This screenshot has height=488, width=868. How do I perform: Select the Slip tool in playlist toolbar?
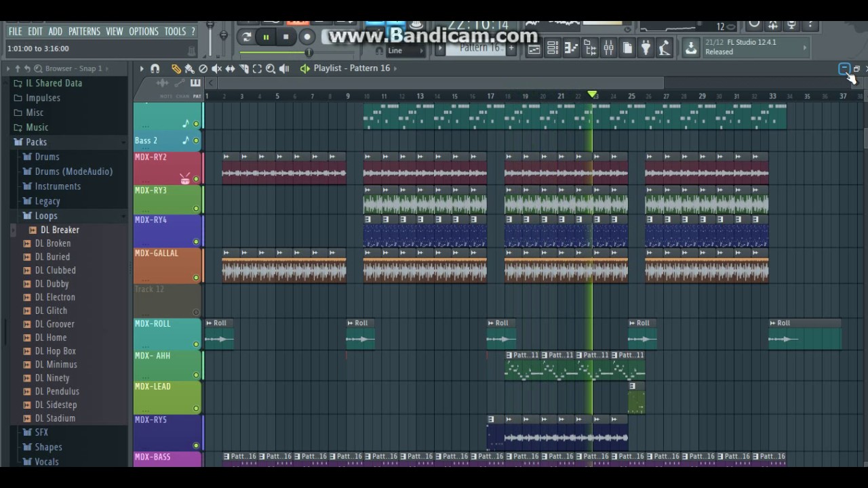[x=230, y=68]
